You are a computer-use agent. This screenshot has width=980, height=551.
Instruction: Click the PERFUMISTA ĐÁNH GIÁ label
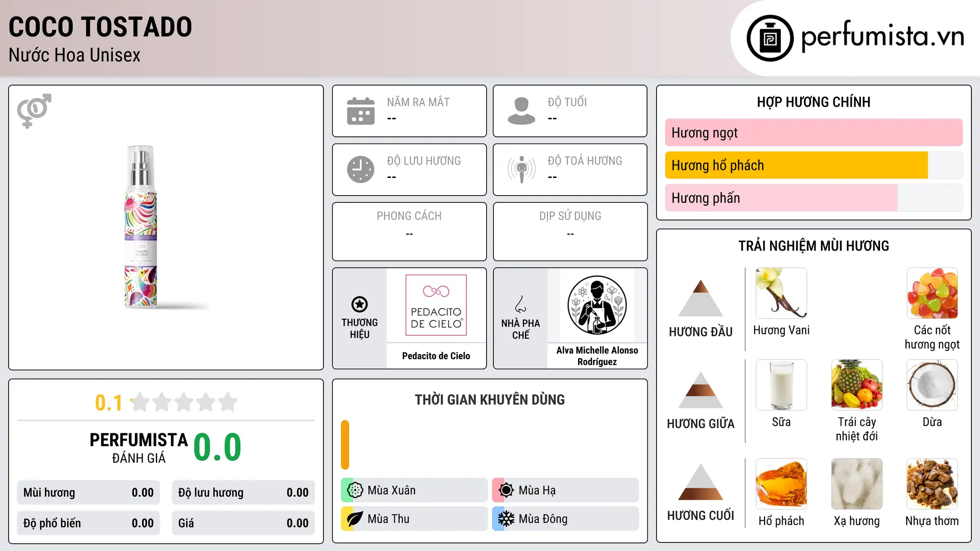(x=139, y=448)
